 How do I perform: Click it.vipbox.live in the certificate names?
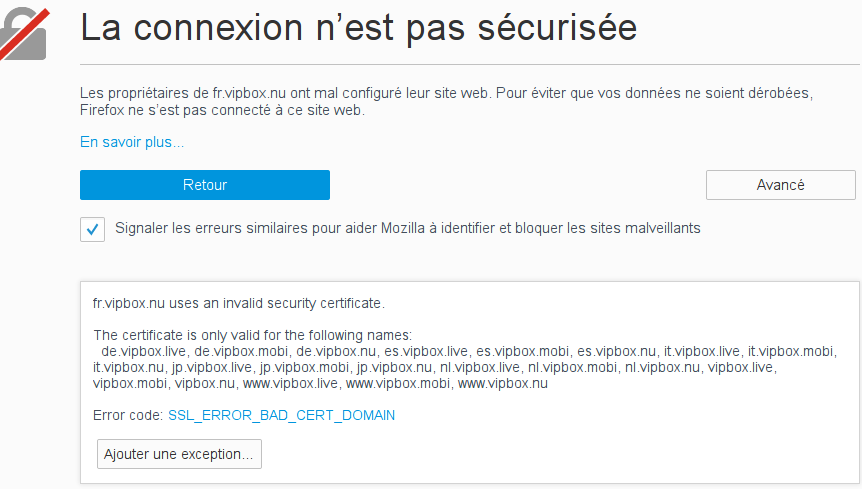tap(703, 351)
